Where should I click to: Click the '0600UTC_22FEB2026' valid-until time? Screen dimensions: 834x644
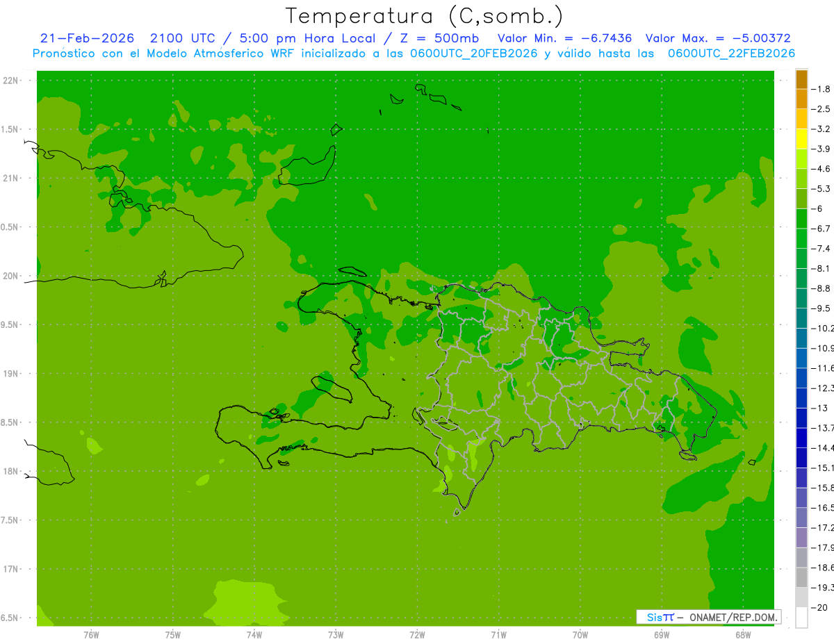tap(731, 53)
